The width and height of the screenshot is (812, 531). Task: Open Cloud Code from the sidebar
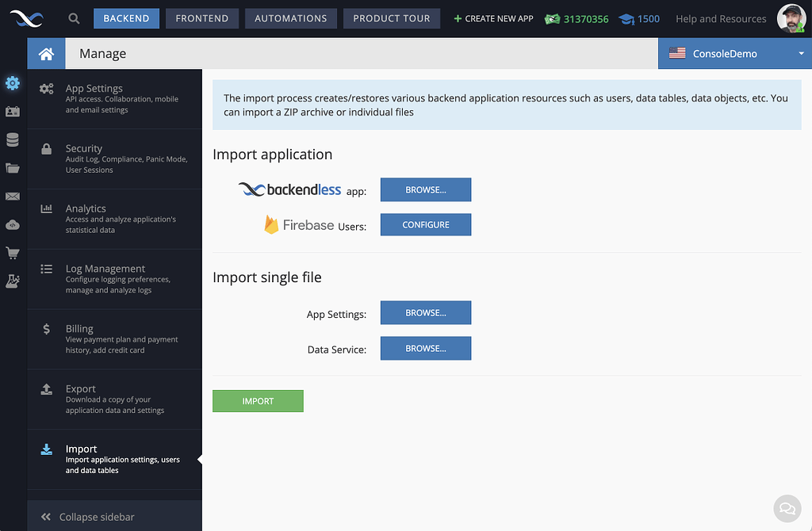12,224
